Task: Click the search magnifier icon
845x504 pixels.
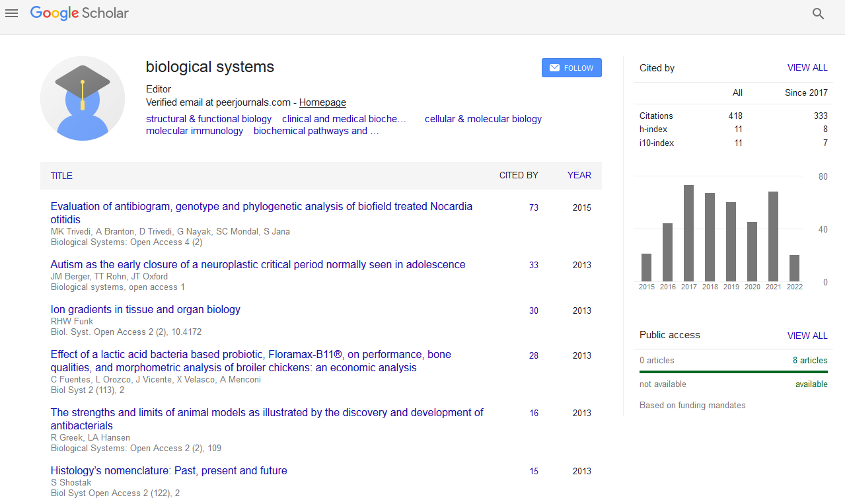Action: coord(818,14)
